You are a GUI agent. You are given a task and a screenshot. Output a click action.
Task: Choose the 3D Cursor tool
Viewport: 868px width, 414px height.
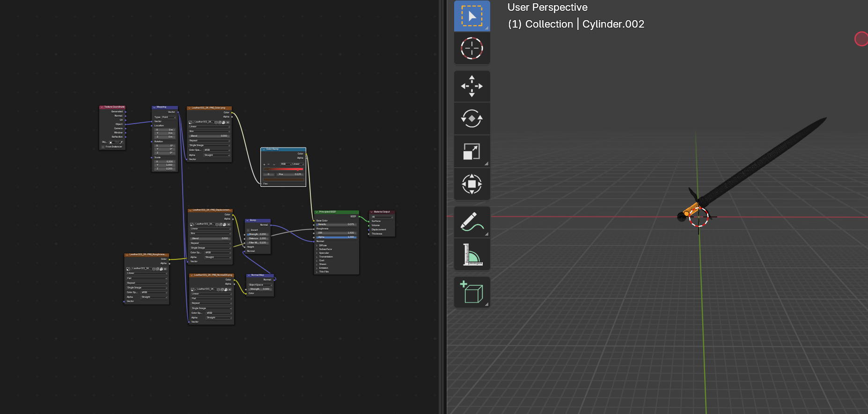pyautogui.click(x=472, y=48)
